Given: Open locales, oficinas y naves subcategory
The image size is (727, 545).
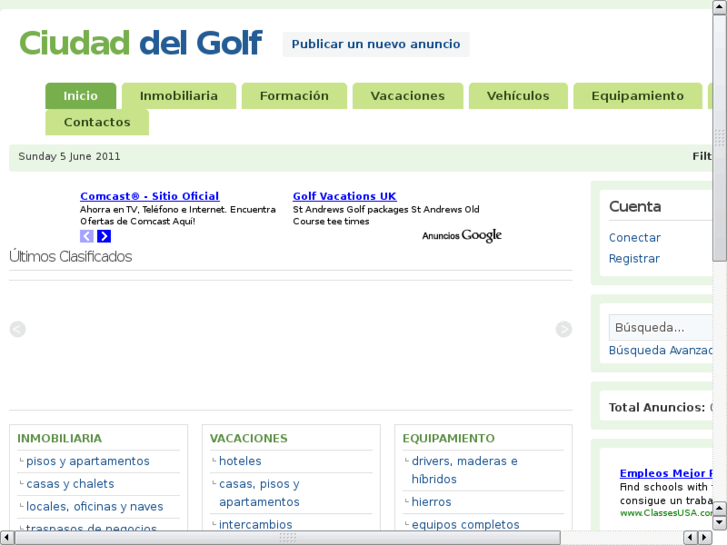Looking at the screenshot, I should coord(95,507).
